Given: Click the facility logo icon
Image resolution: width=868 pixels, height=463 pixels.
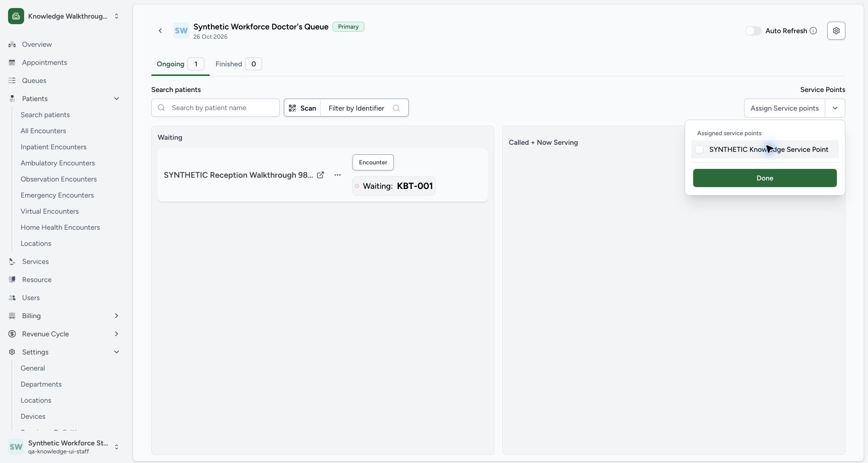Looking at the screenshot, I should tap(16, 16).
